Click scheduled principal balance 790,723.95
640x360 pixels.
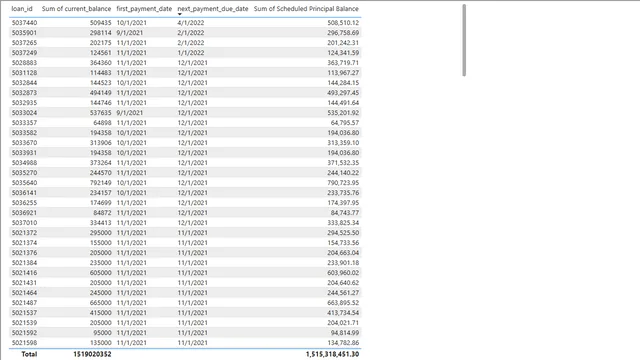coord(343,183)
